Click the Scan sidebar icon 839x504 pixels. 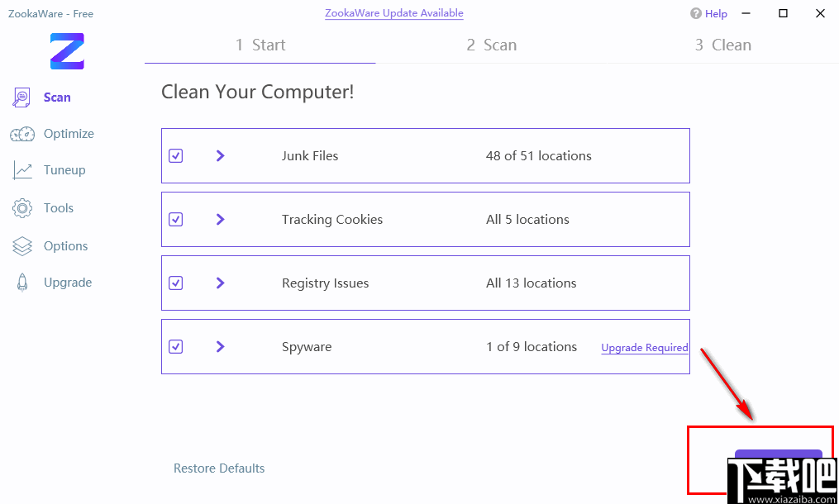(x=21, y=97)
